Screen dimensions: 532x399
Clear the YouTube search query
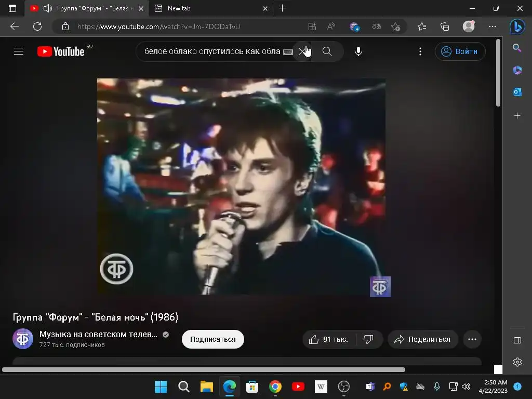302,51
